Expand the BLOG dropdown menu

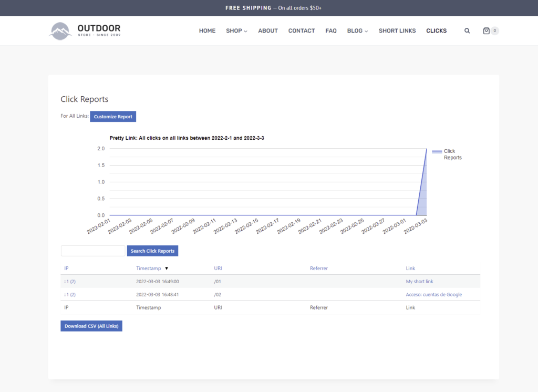point(357,30)
